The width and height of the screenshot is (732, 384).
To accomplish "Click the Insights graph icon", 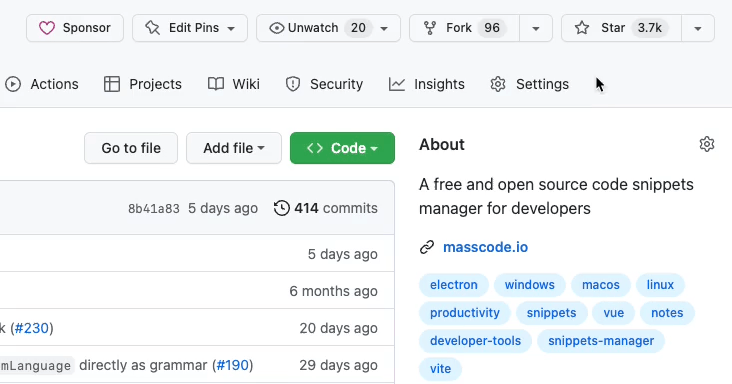I will (397, 84).
